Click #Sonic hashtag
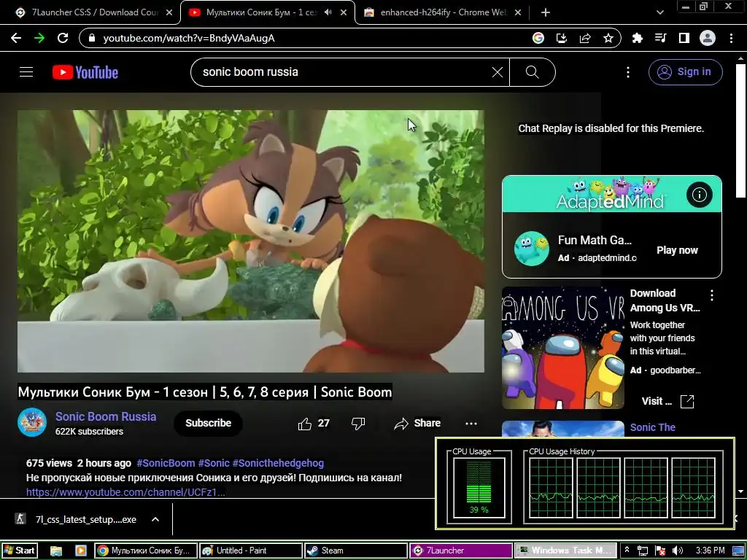Screen dimensions: 747x560 pyautogui.click(x=214, y=463)
